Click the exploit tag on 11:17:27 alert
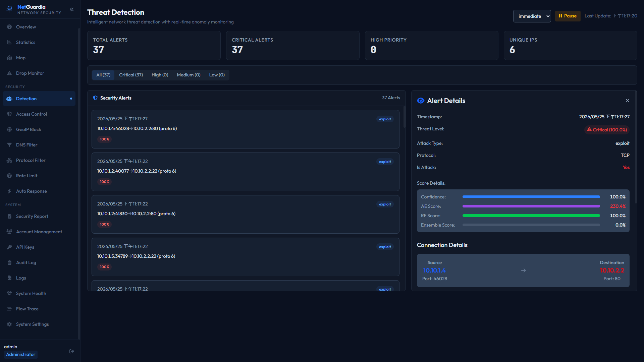The height and width of the screenshot is (362, 644). tap(385, 119)
